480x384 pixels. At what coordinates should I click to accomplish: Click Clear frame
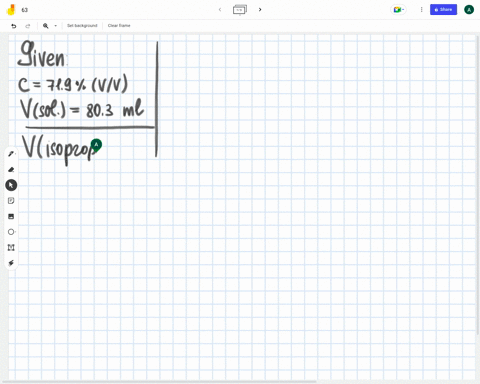pos(119,26)
